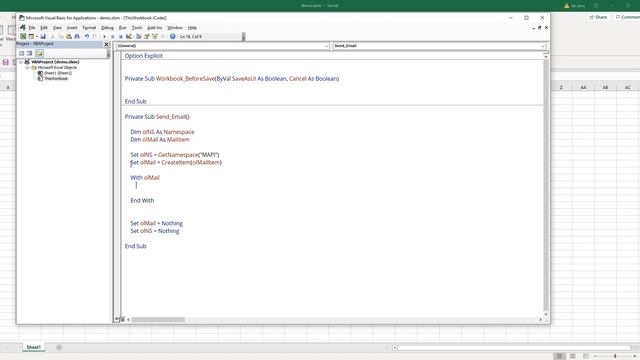
Task: Click View Object icon in Project panel
Action: (x=29, y=53)
